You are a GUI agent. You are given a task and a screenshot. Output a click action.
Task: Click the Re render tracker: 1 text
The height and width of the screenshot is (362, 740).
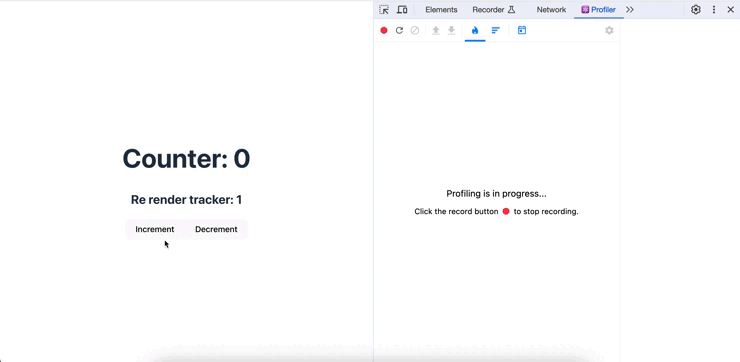coord(186,200)
